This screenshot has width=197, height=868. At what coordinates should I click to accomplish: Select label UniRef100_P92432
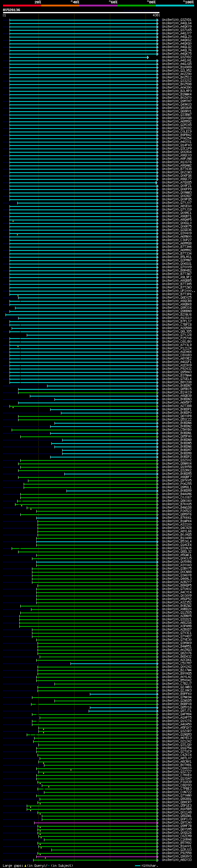click(x=176, y=369)
